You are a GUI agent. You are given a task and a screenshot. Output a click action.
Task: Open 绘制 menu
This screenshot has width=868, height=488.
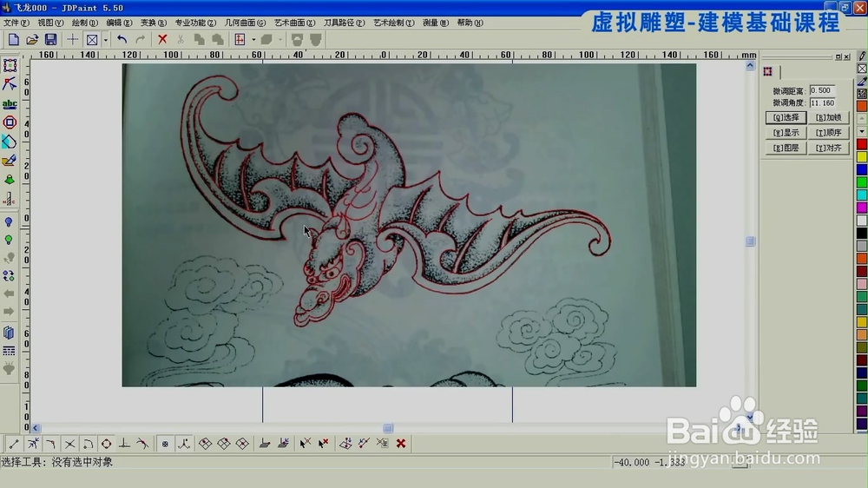(x=85, y=23)
